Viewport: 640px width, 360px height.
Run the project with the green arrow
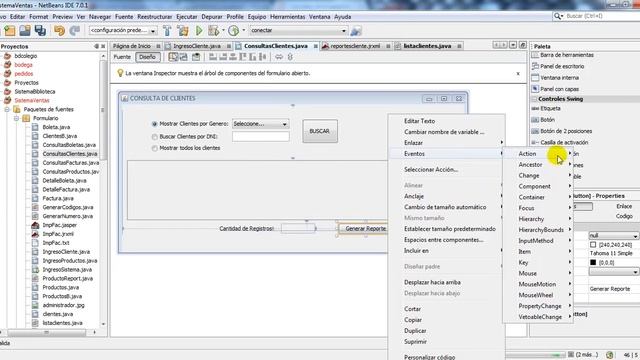199,31
